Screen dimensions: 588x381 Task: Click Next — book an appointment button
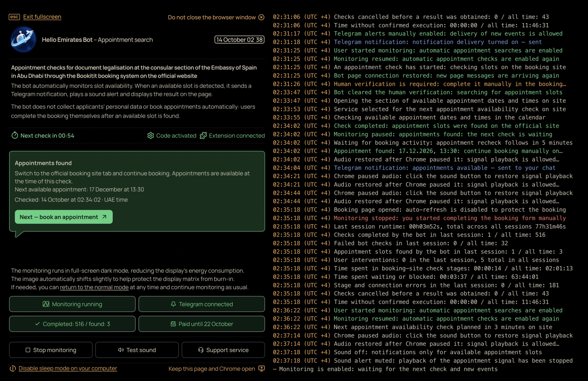[x=64, y=217]
